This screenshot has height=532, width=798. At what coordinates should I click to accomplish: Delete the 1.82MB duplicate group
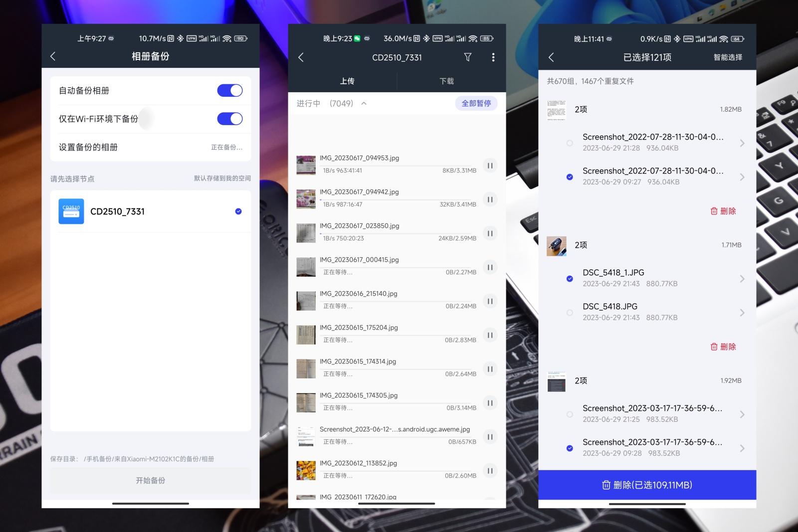pos(723,211)
